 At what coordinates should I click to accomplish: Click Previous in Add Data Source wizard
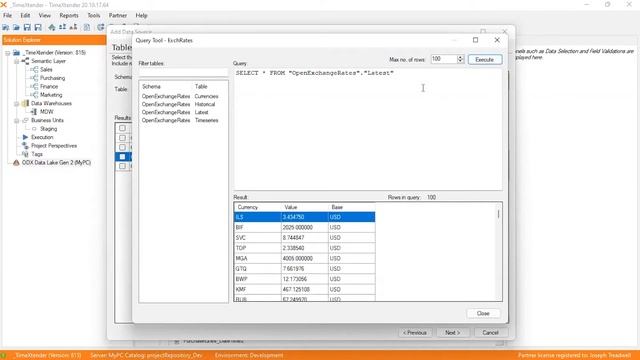point(415,333)
